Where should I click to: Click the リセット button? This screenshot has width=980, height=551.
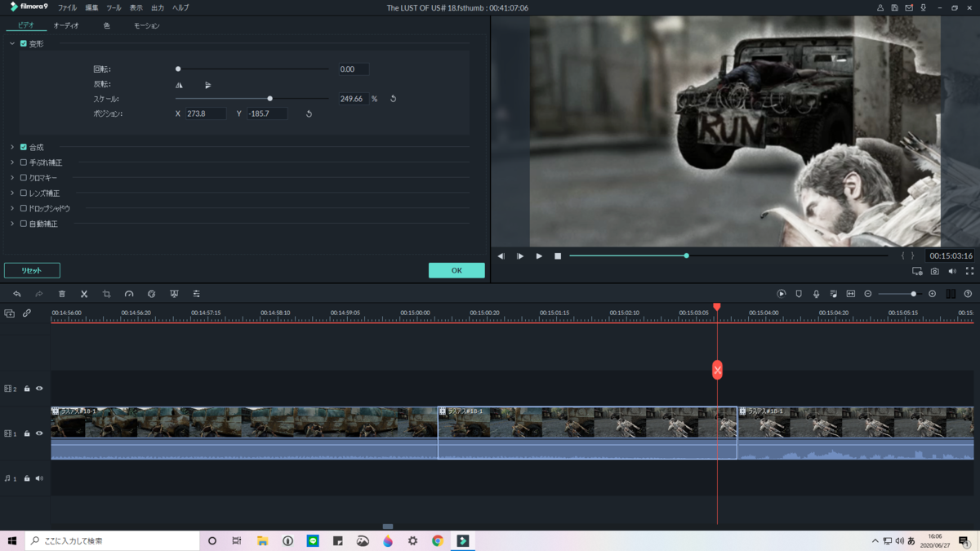coord(32,270)
